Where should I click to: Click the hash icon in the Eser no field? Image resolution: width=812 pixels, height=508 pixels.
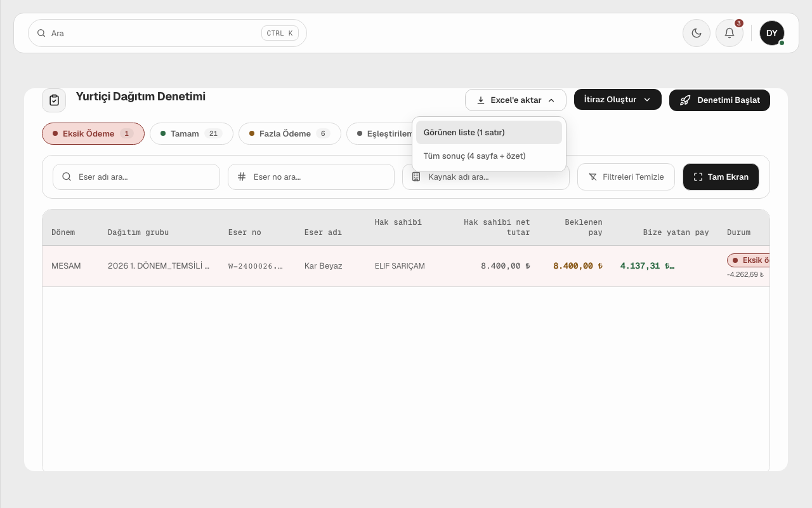[242, 177]
